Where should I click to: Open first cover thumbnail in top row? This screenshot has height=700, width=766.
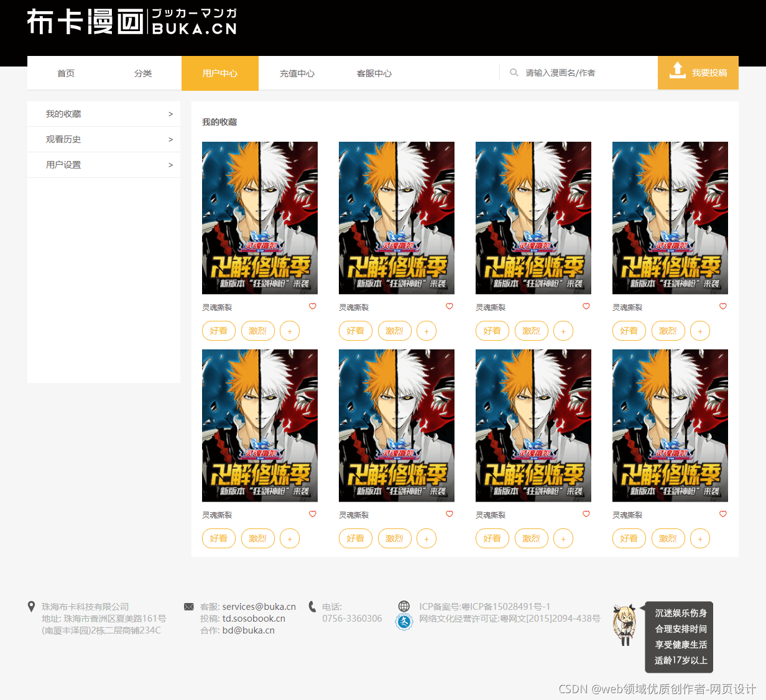coord(260,218)
